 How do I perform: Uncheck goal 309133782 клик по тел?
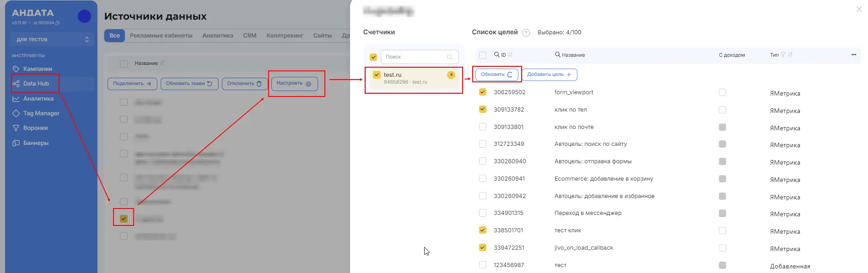click(x=483, y=109)
